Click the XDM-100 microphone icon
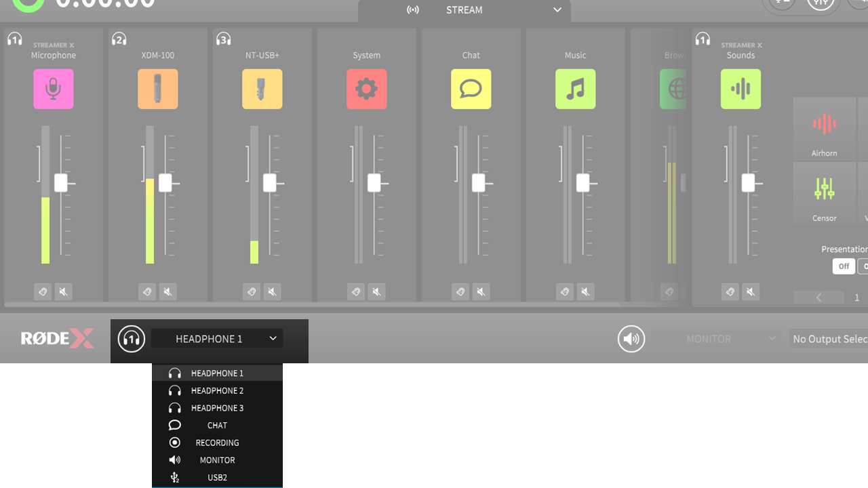The height and width of the screenshot is (488, 868). click(x=157, y=89)
